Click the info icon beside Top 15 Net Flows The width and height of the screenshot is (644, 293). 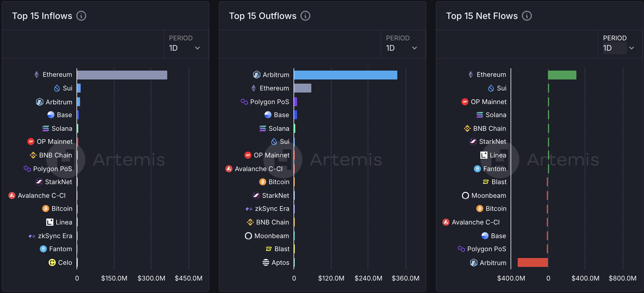pos(527,16)
